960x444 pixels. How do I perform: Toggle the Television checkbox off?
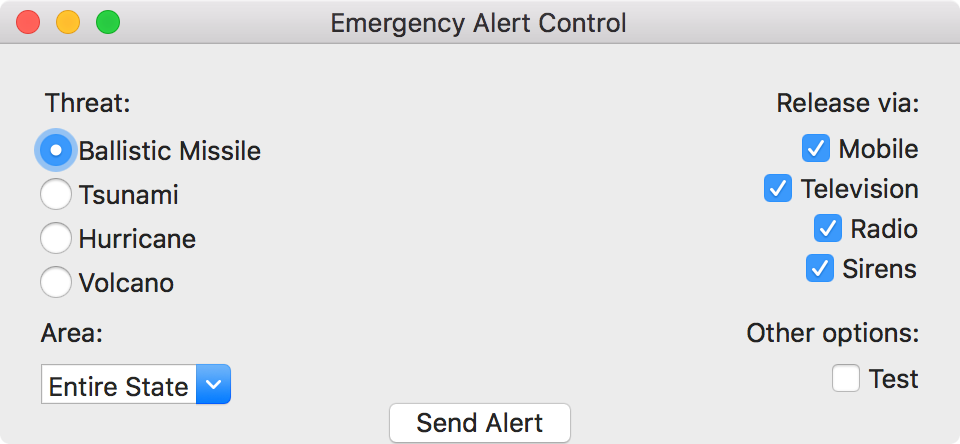[778, 189]
